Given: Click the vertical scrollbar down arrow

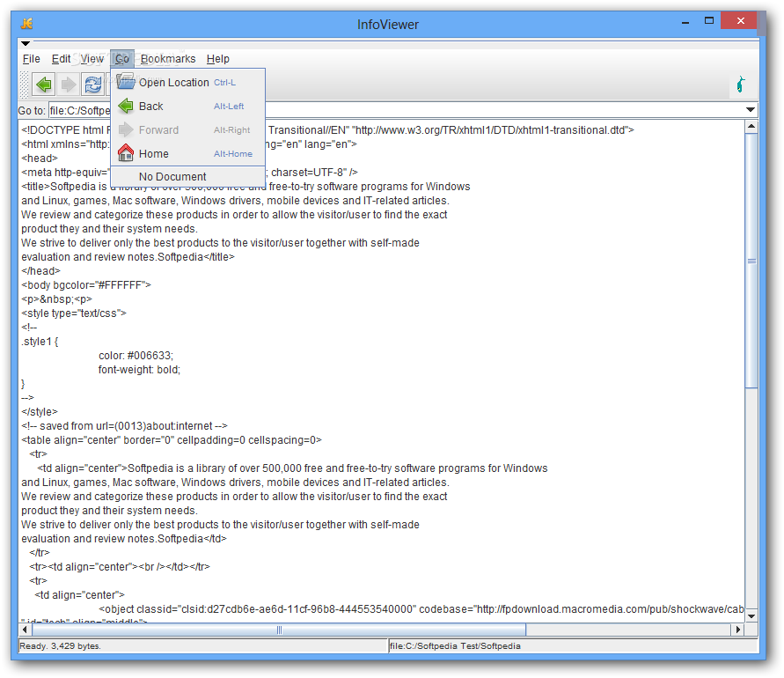Looking at the screenshot, I should click(751, 616).
